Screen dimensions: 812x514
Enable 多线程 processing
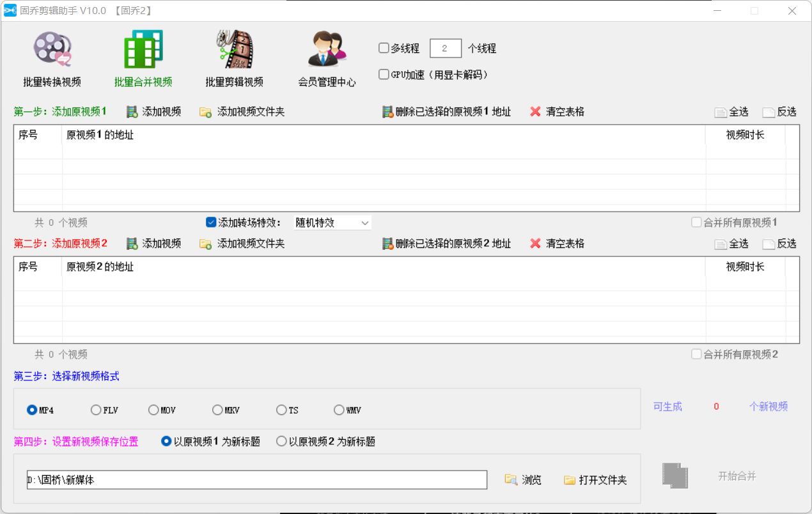point(383,47)
